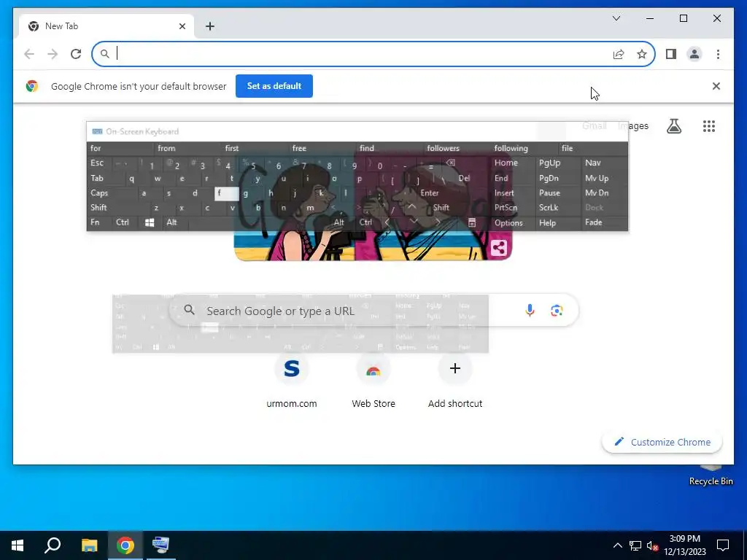747x560 pixels.
Task: Open File Explorer from the taskbar
Action: (x=89, y=545)
